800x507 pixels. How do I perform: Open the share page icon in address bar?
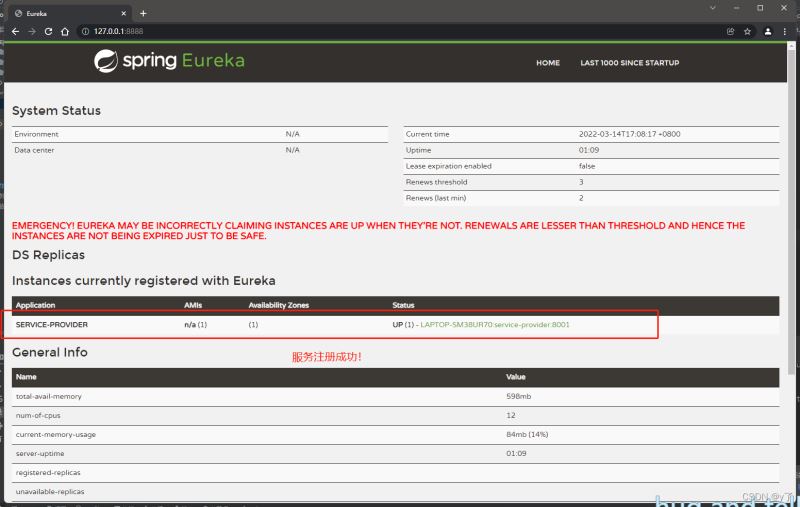tap(730, 31)
